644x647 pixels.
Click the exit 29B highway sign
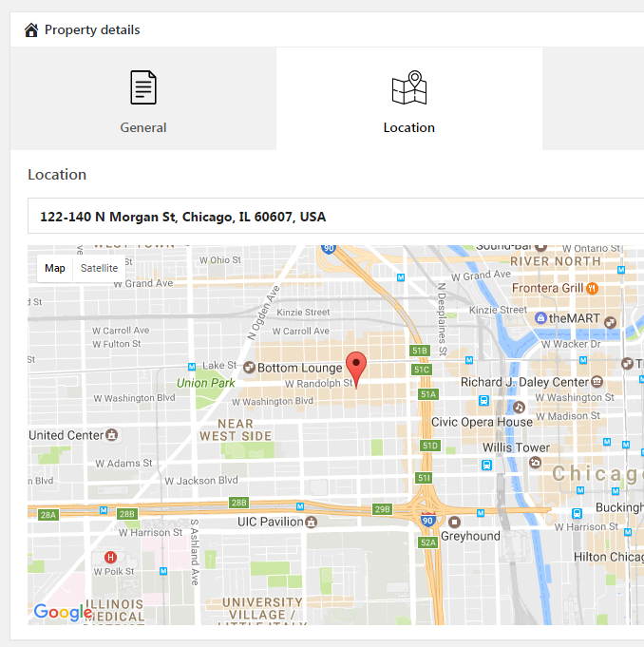pyautogui.click(x=382, y=509)
